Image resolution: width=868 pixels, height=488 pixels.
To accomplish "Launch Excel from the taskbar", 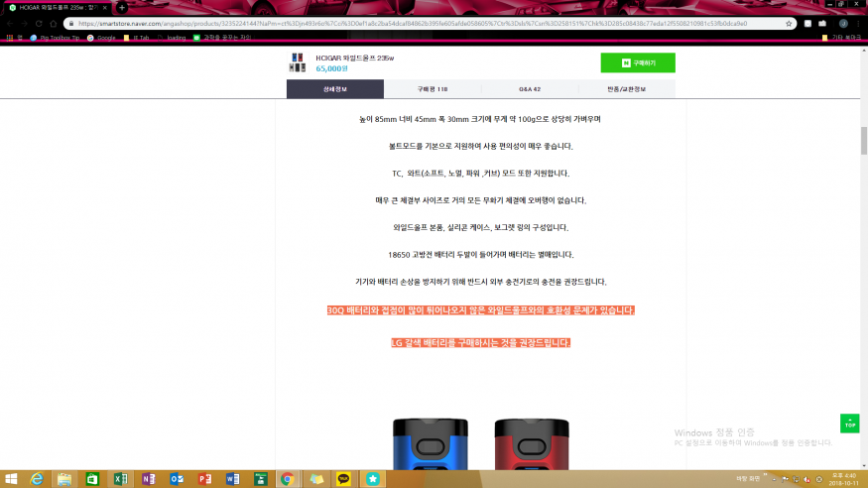I will 120,478.
